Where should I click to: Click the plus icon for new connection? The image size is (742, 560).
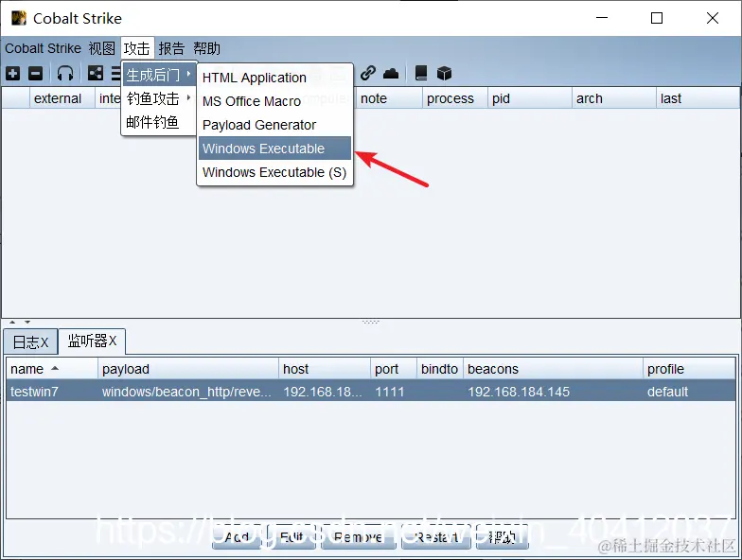13,74
